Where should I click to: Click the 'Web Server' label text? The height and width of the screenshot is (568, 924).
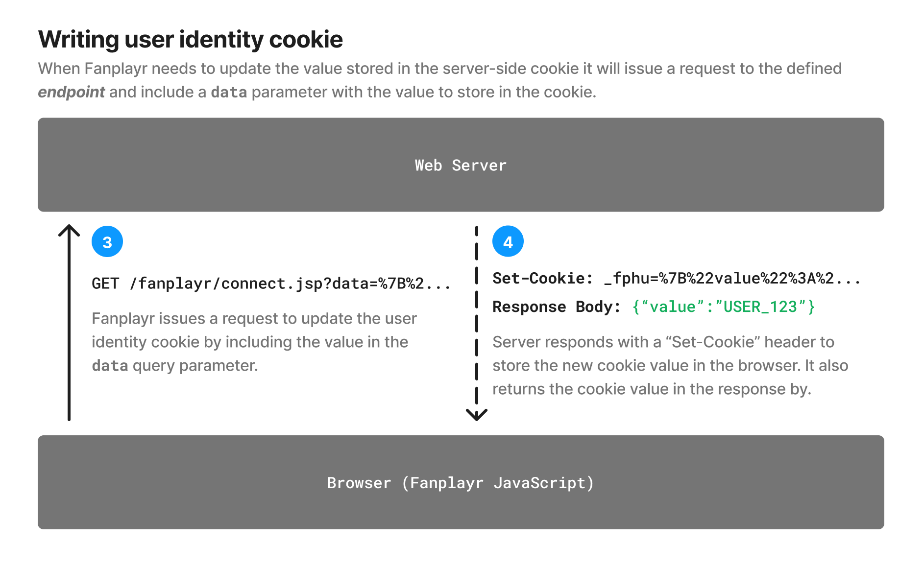click(x=461, y=165)
